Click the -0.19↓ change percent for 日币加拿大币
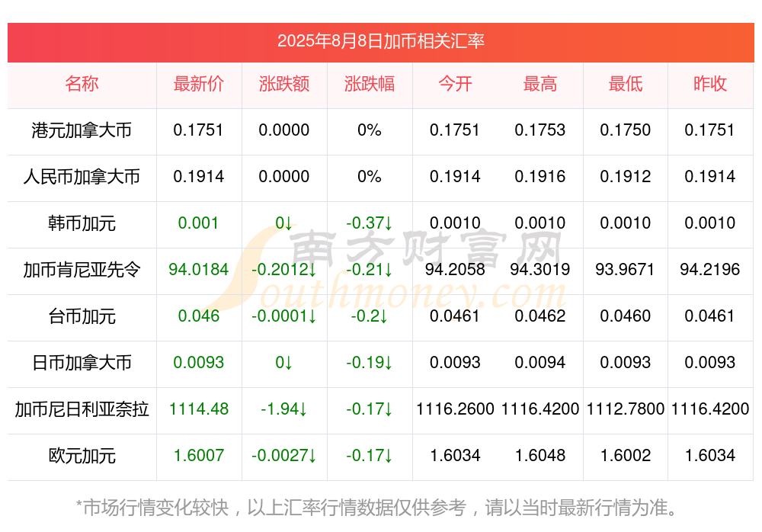 [370, 362]
